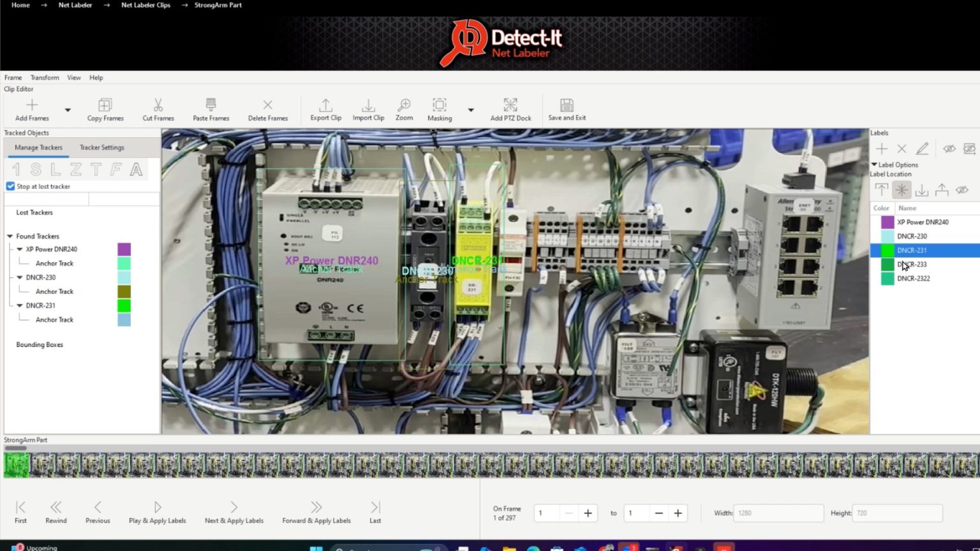
Task: Click the XP Power DNR240 color swatch
Action: tap(887, 222)
